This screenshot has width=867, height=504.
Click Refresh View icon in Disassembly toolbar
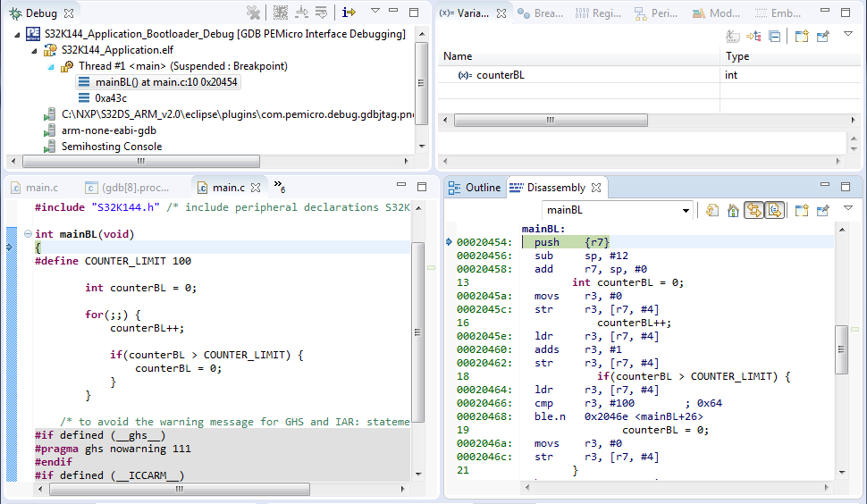point(712,210)
